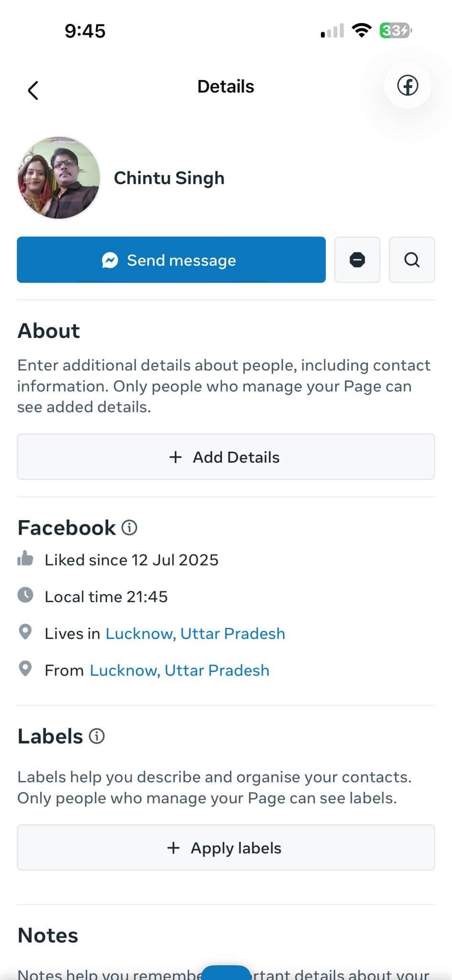Image resolution: width=452 pixels, height=980 pixels.
Task: Tap the blue pill handle at bottom
Action: 226,973
